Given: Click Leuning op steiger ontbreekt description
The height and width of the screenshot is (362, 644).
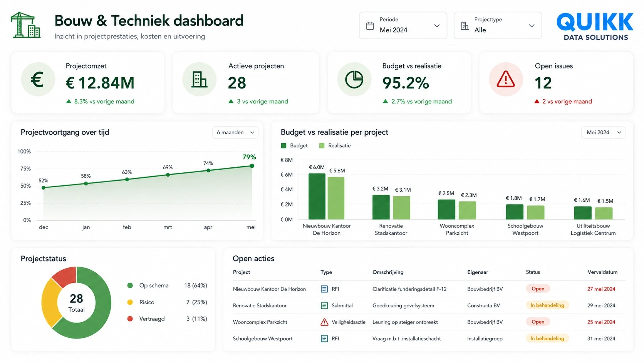Looking at the screenshot, I should (x=405, y=322).
